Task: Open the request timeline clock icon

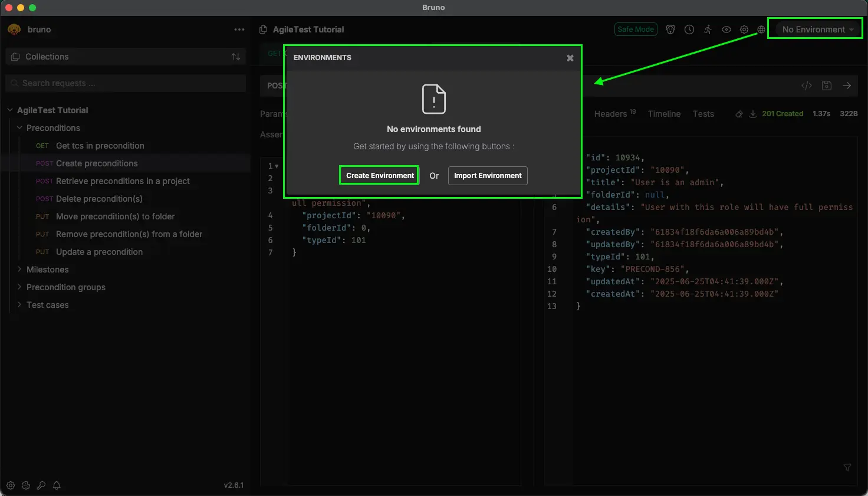Action: (689, 29)
